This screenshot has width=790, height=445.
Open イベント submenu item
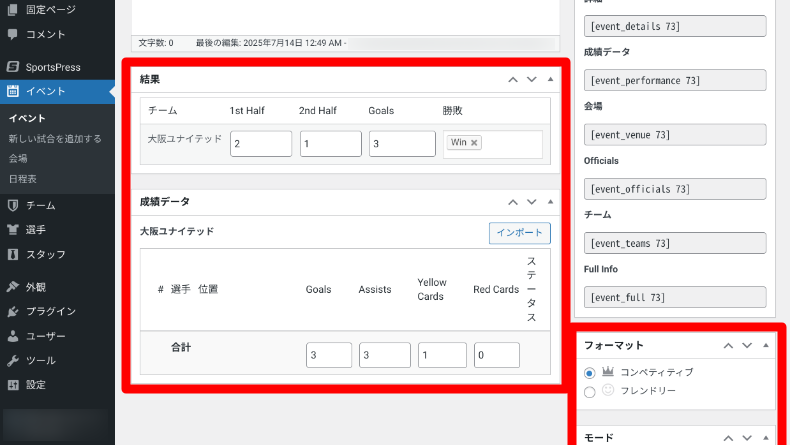click(27, 118)
